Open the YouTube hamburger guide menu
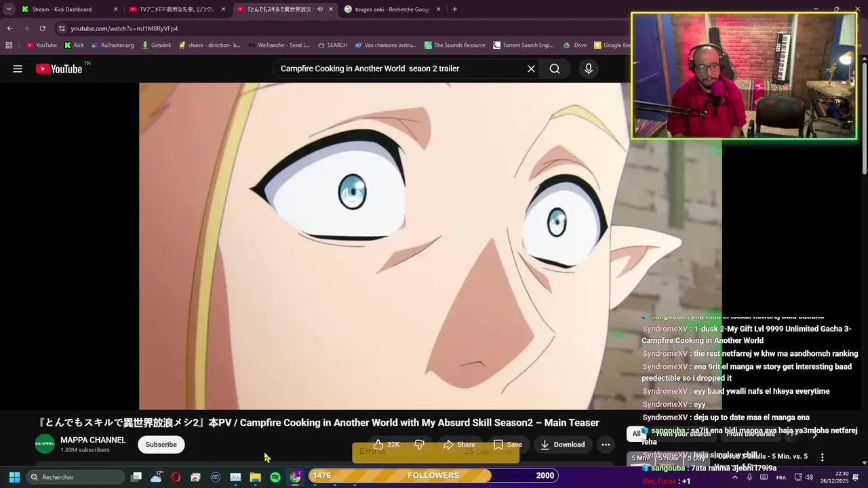The width and height of the screenshot is (868, 488). [x=18, y=68]
